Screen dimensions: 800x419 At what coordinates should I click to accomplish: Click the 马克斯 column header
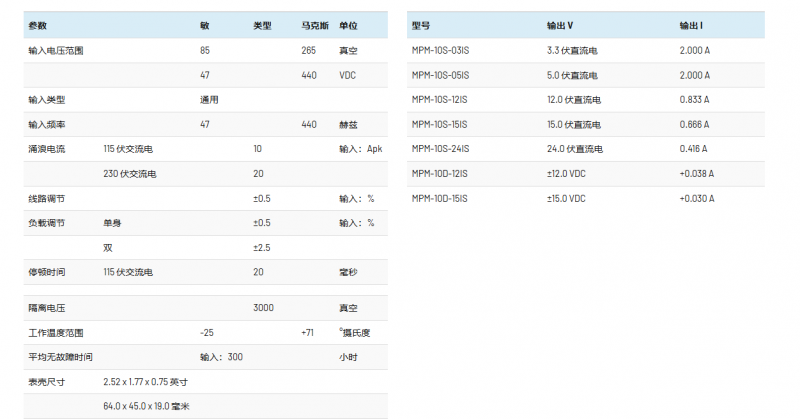point(313,25)
